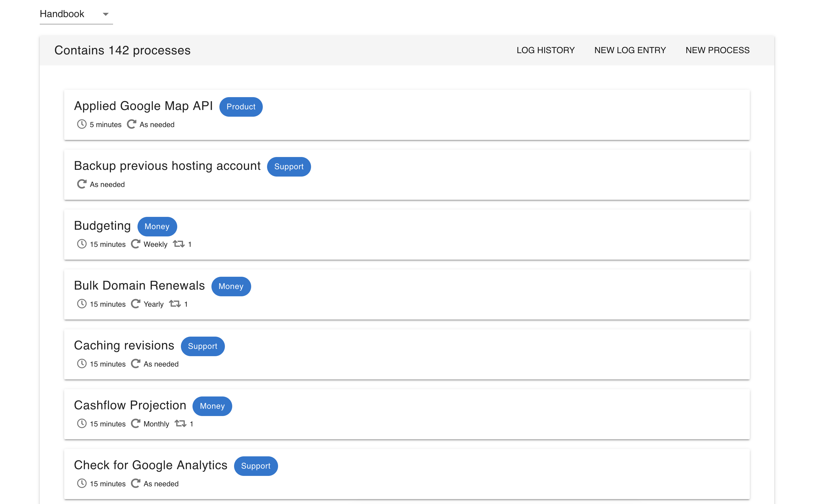Screen dimensions: 814x504
Task: Click the clock icon in Budgeting card
Action: [x=82, y=244]
